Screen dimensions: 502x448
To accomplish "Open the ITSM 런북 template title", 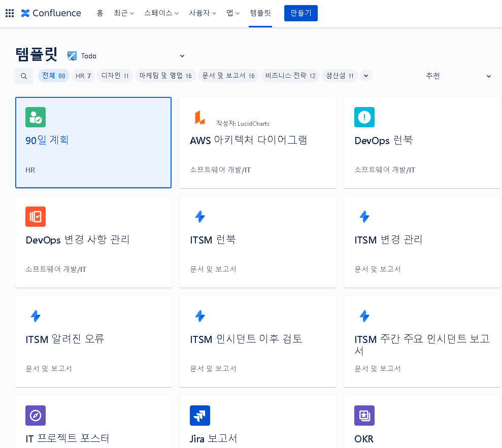I will point(213,239).
